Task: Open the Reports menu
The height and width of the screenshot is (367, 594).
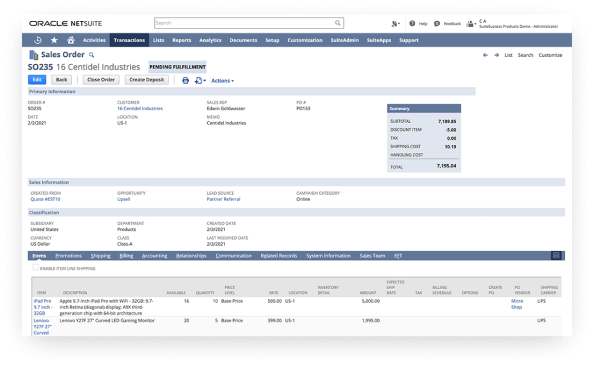Action: 182,40
